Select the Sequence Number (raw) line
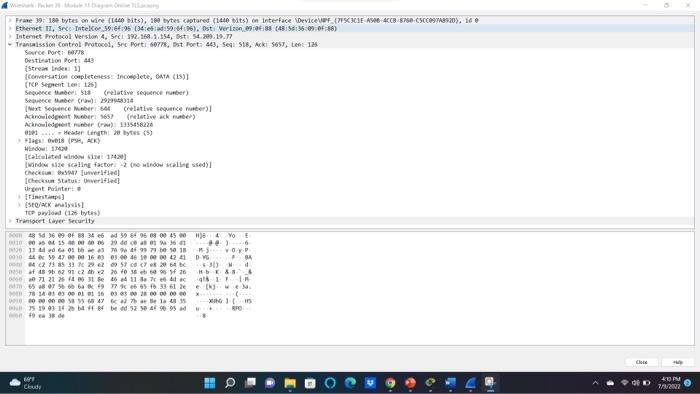This screenshot has width=700, height=394. pos(79,101)
